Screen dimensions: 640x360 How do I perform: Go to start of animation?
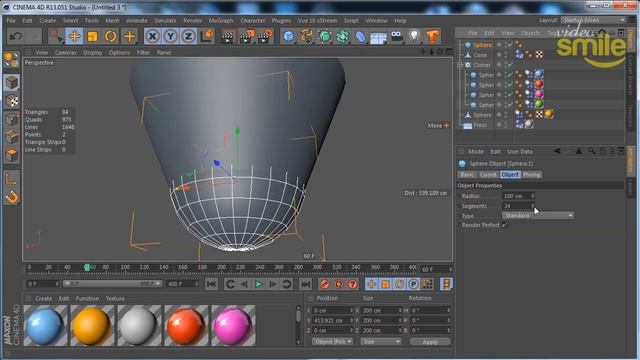pos(211,284)
